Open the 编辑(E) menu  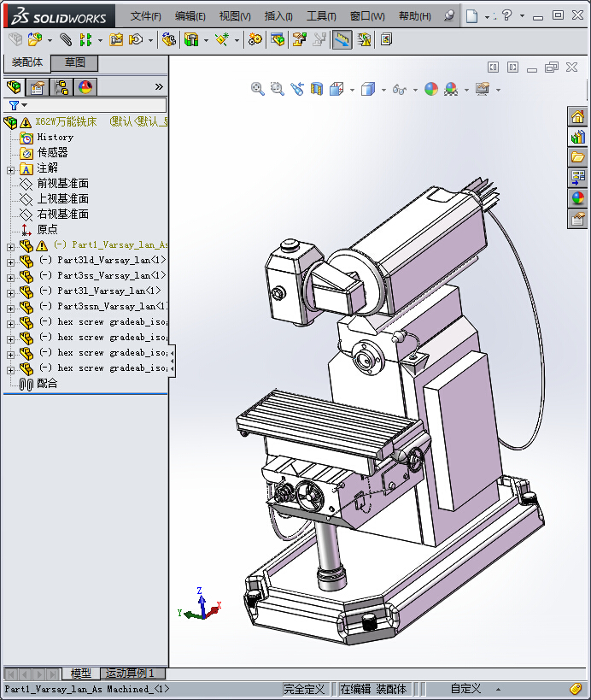point(190,16)
